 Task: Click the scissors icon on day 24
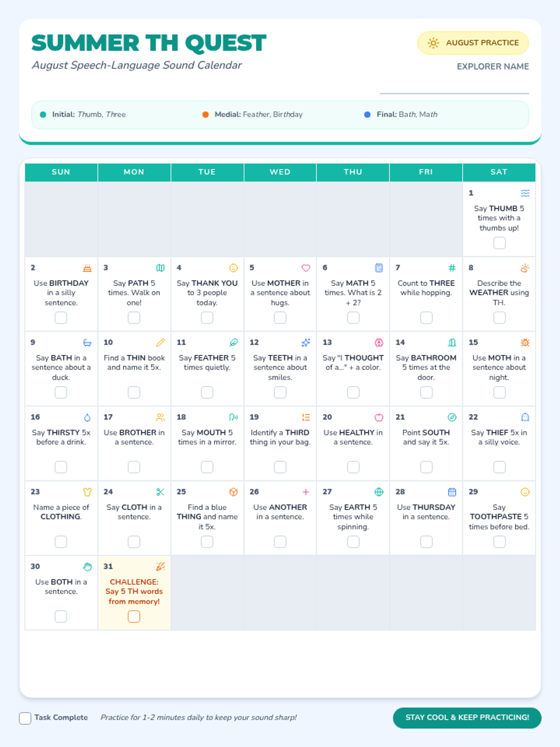[x=160, y=492]
